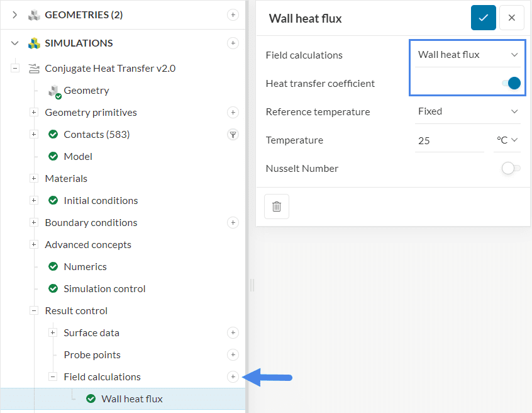Enable the Nusselt Number toggle
The image size is (532, 413).
pos(510,168)
